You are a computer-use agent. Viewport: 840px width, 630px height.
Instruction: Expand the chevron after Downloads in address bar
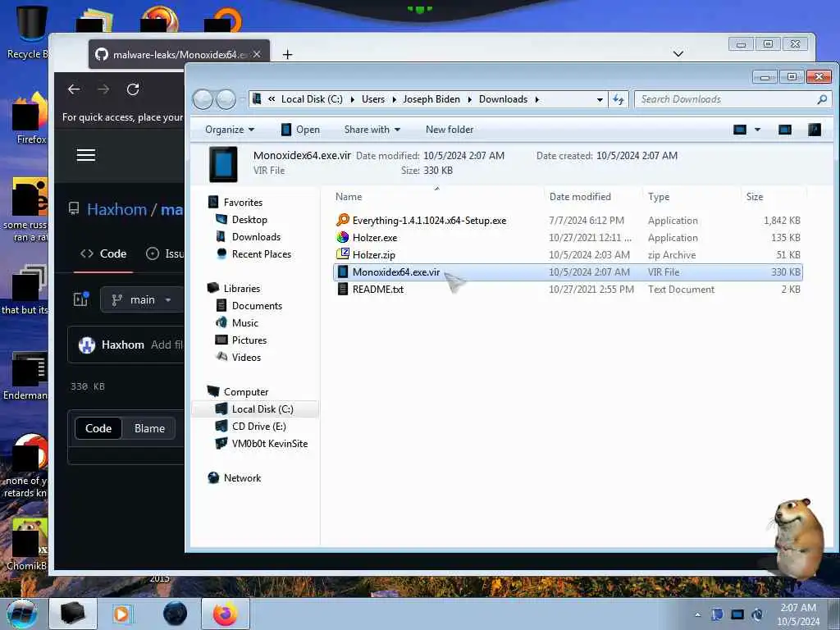(x=536, y=99)
